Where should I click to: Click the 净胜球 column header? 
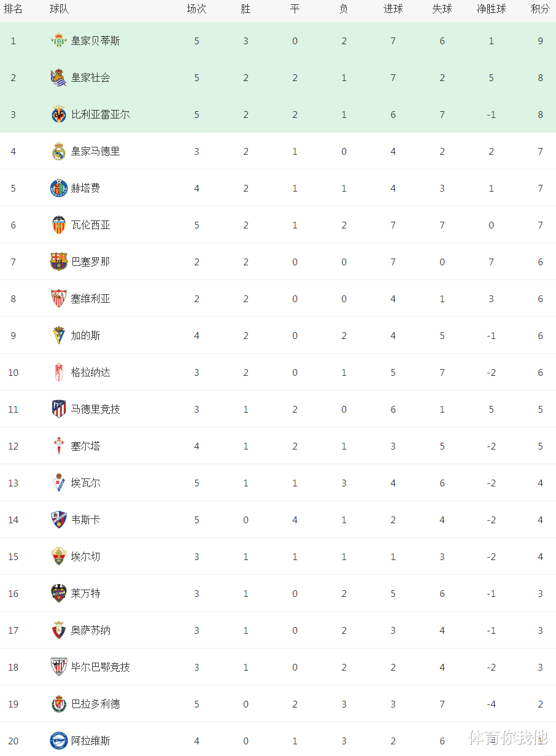tap(491, 9)
